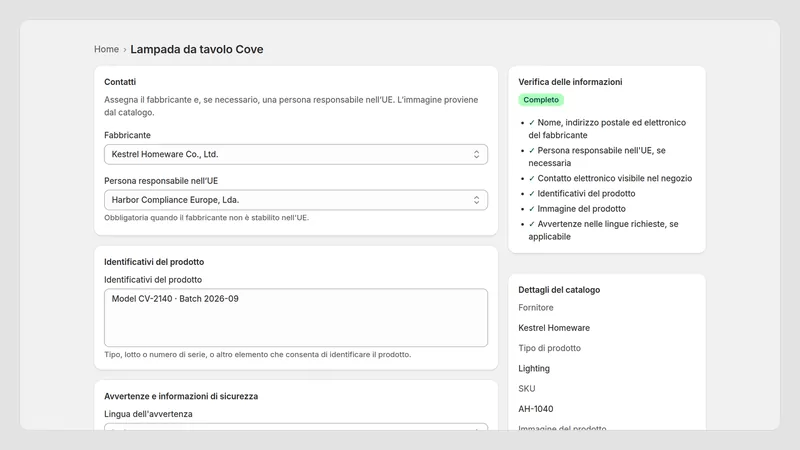Open the Fabbricante dropdown

click(x=296, y=155)
